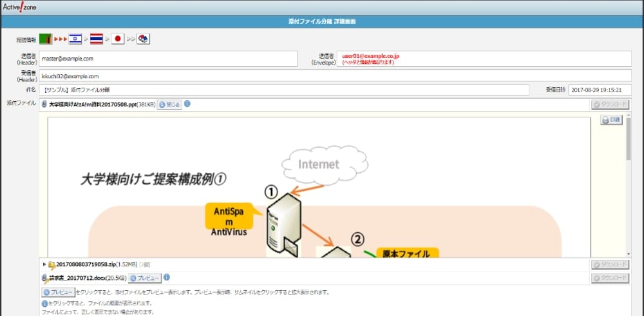Download the zip attachment file
The image size is (644, 316).
coord(610,264)
